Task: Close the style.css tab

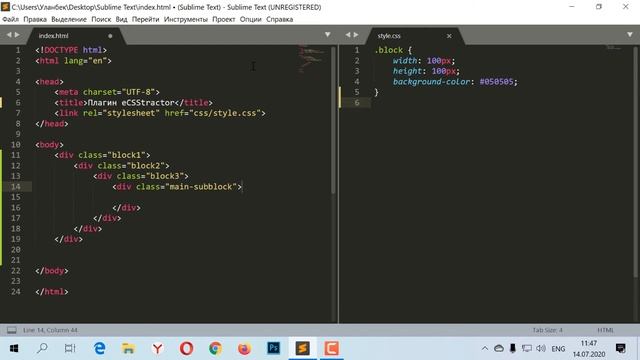Action: (449, 36)
